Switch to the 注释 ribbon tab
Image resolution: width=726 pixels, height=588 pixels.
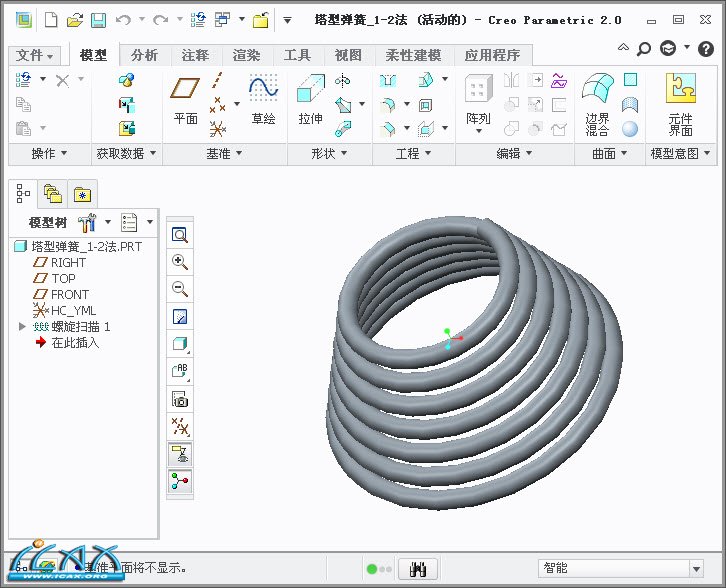[x=195, y=56]
